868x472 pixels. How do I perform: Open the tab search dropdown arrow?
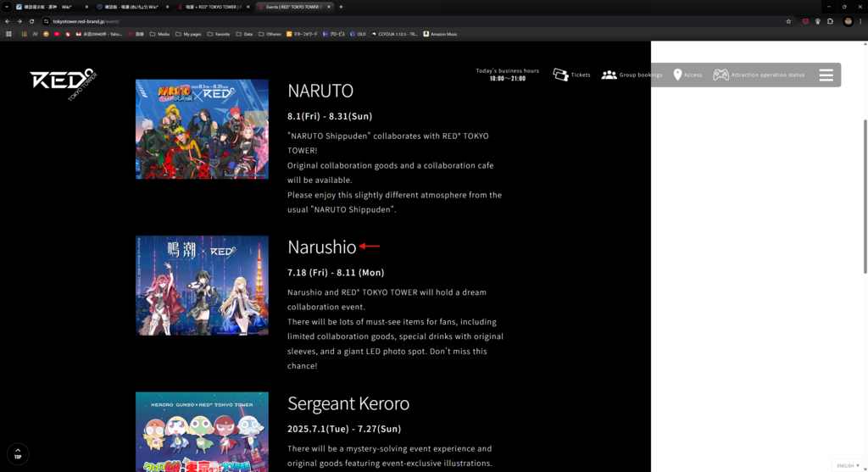[x=7, y=7]
